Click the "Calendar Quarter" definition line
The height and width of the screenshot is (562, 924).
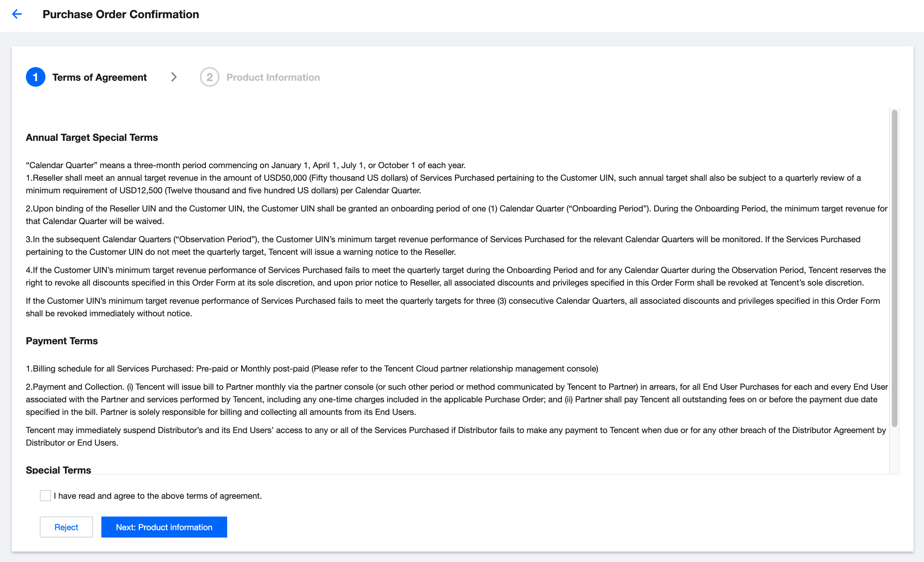(246, 165)
